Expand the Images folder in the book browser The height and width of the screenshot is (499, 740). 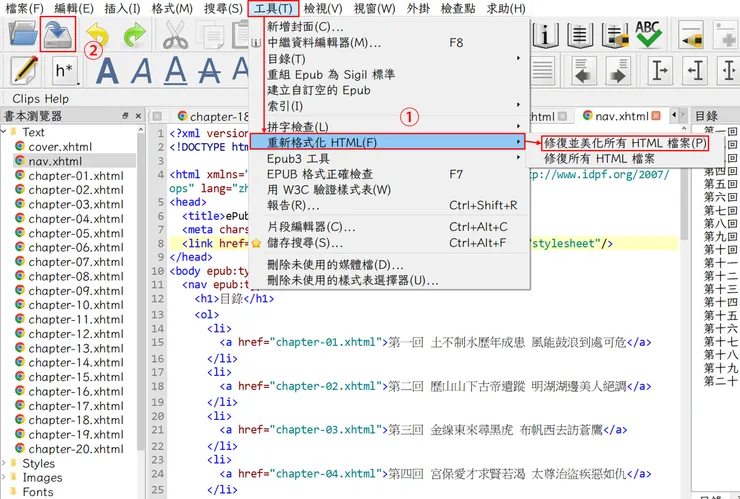[4, 477]
